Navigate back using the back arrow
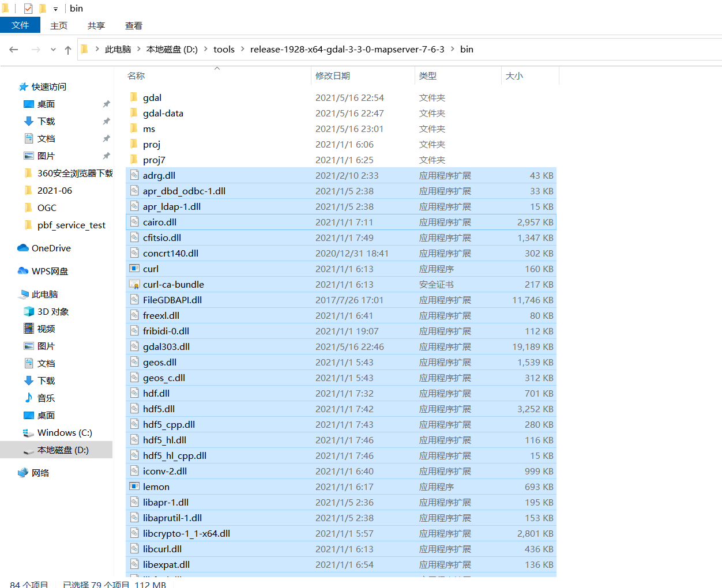The image size is (722, 588). click(14, 50)
